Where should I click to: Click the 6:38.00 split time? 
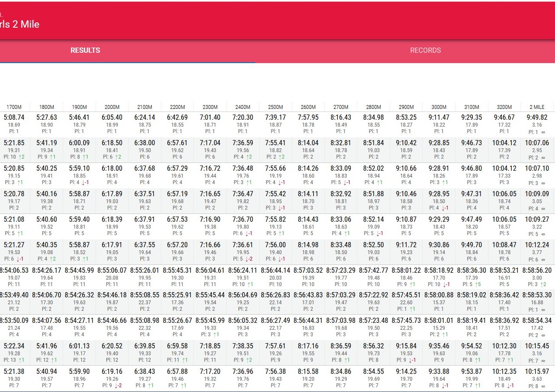(145, 143)
